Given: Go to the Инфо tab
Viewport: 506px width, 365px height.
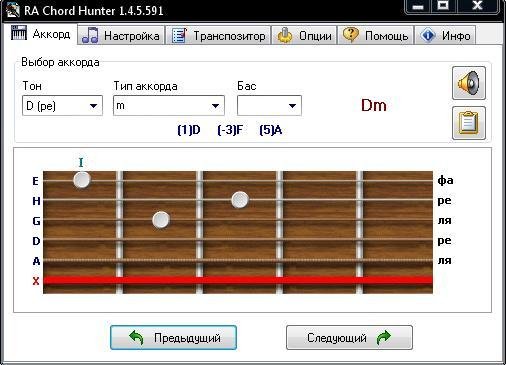Looking at the screenshot, I should (445, 35).
